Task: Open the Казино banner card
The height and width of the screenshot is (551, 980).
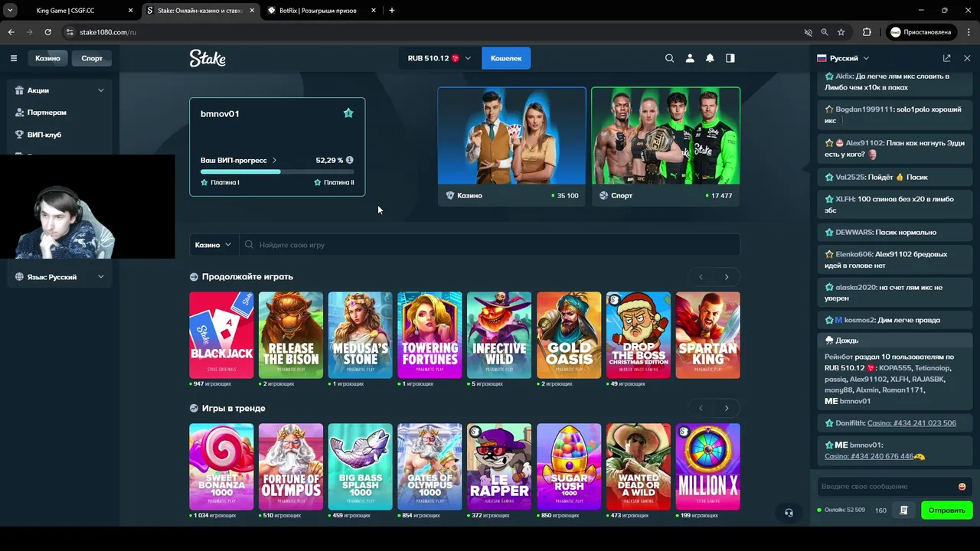Action: point(512,147)
